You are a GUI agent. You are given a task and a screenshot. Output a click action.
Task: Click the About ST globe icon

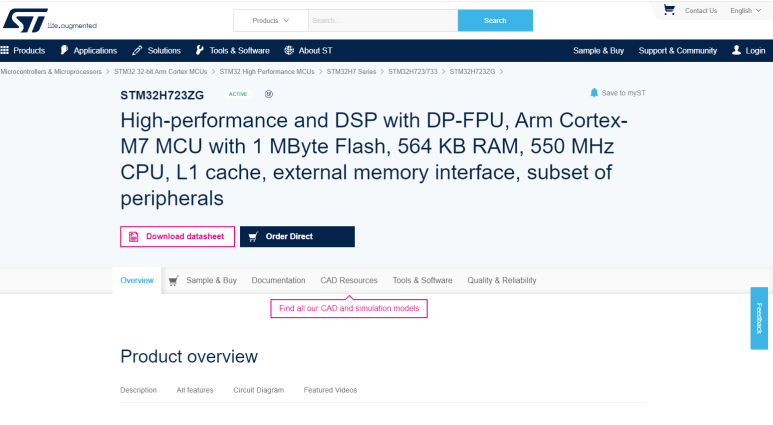tap(289, 50)
